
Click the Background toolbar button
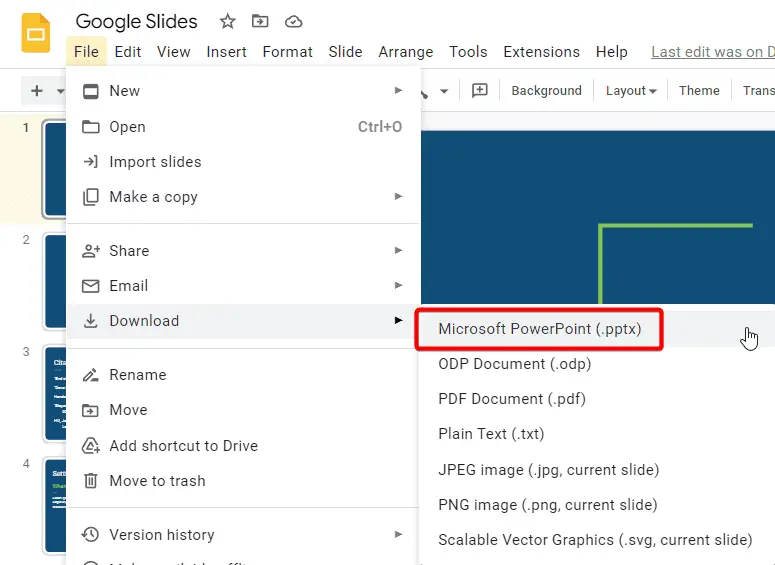pyautogui.click(x=546, y=90)
